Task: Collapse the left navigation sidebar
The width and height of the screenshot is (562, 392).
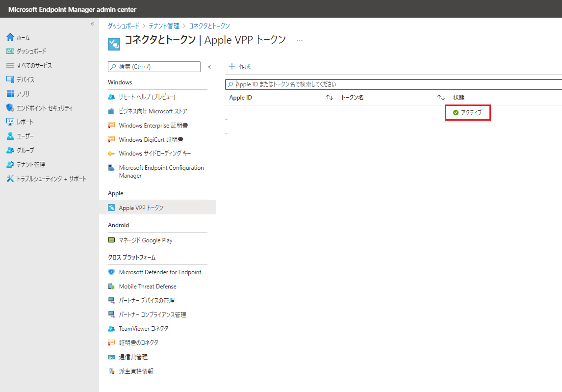Action: point(93,24)
